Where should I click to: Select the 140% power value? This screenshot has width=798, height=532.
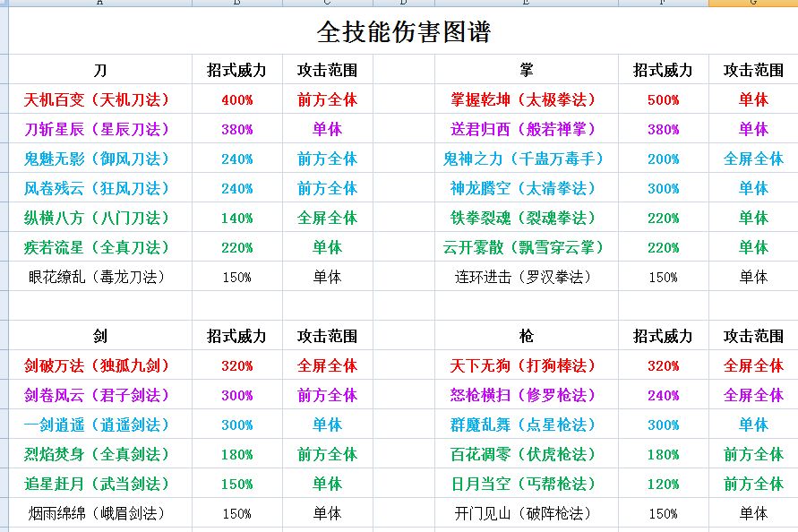point(237,218)
